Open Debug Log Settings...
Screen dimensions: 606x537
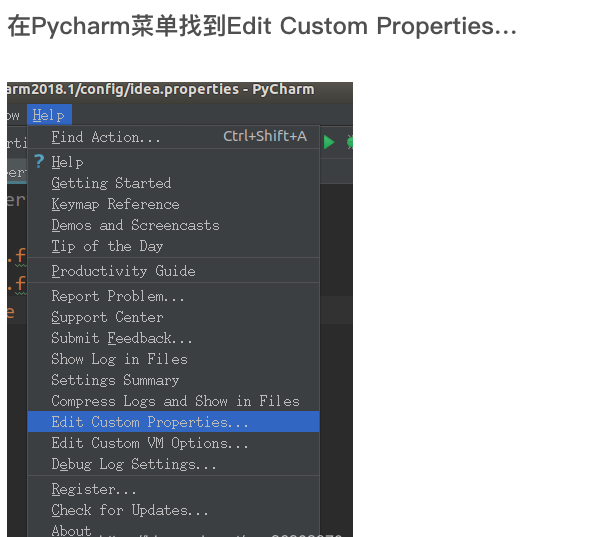174,464
